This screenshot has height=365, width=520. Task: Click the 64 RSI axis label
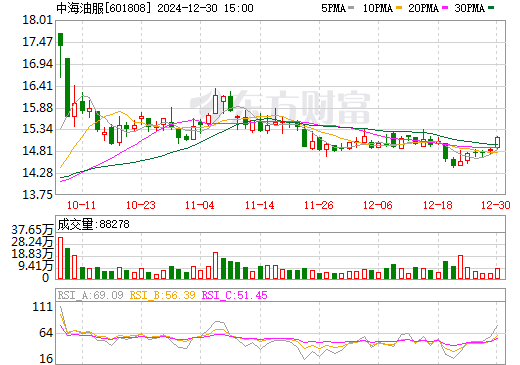click(46, 333)
